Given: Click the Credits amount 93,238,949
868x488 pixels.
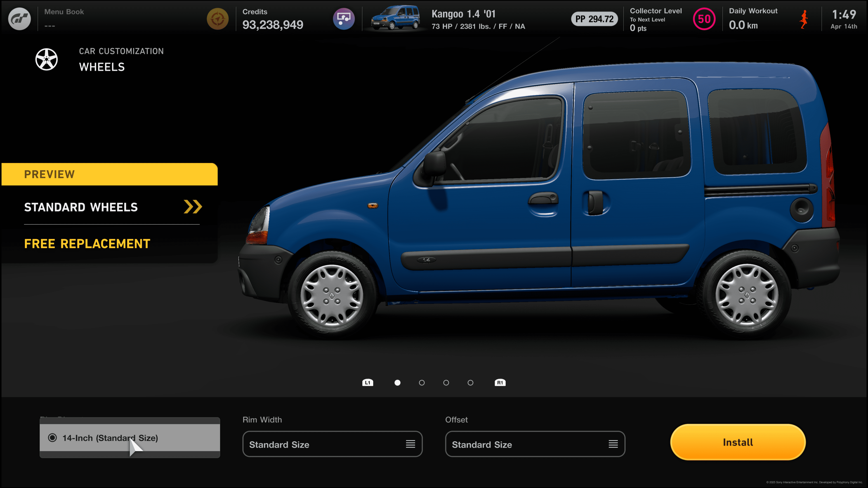Looking at the screenshot, I should coord(273,25).
